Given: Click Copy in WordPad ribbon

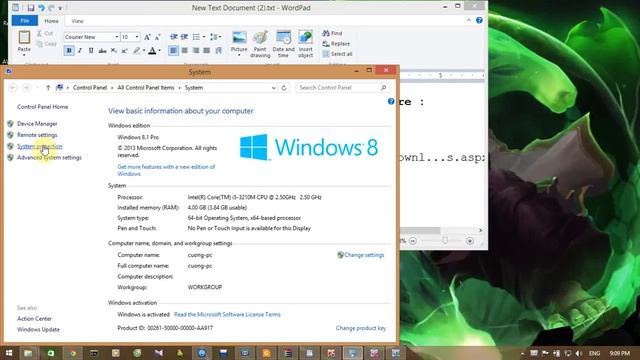Looking at the screenshot, I should tap(47, 44).
